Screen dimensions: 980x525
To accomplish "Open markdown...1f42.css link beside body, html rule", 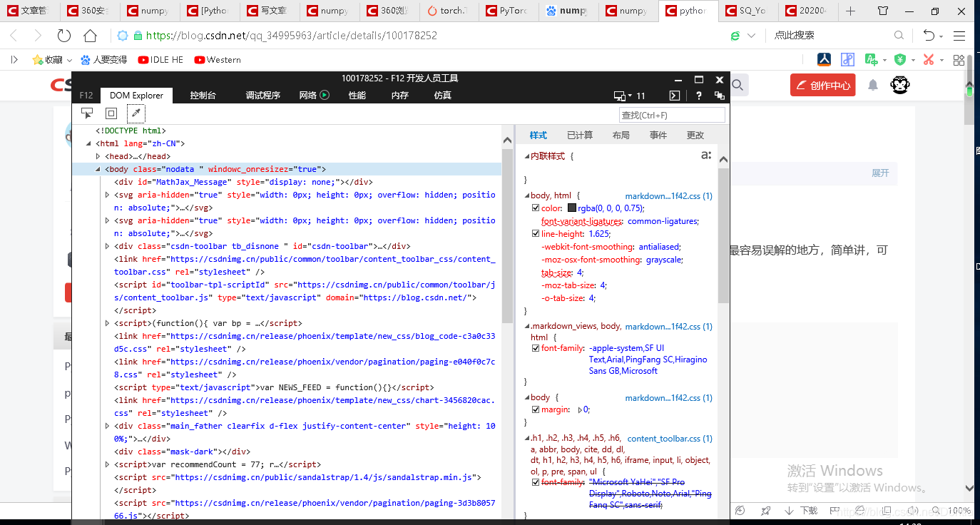I will click(x=668, y=196).
